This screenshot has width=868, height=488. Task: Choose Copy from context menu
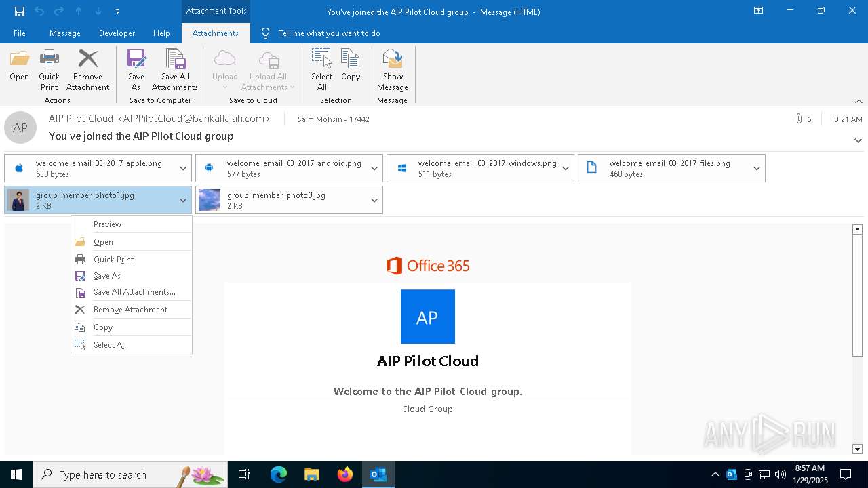coord(132,327)
